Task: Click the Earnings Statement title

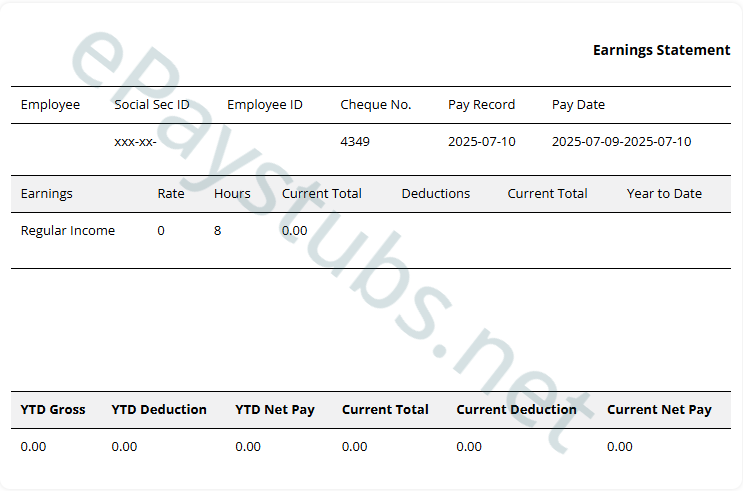Action: [661, 50]
